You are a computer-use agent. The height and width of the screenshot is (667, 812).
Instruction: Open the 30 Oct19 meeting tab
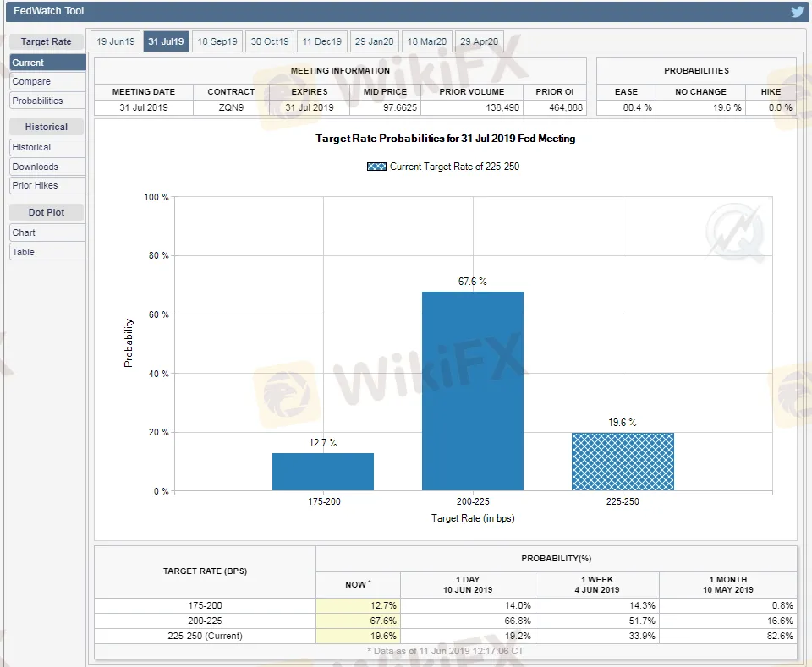(x=270, y=41)
